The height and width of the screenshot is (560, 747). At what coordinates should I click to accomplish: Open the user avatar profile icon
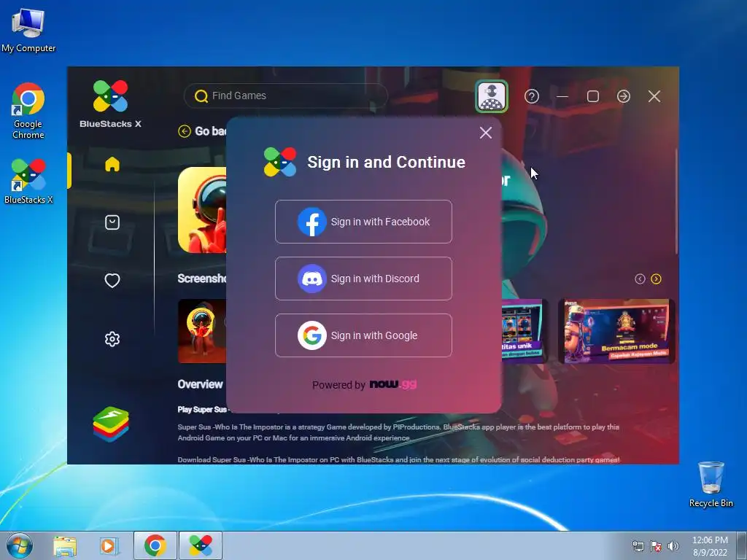click(x=492, y=97)
